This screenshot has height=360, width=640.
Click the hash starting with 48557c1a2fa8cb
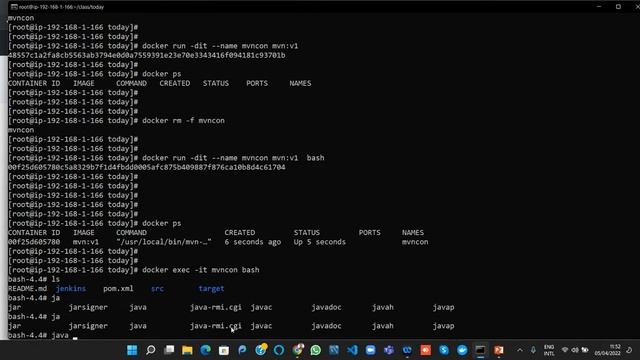(147, 55)
